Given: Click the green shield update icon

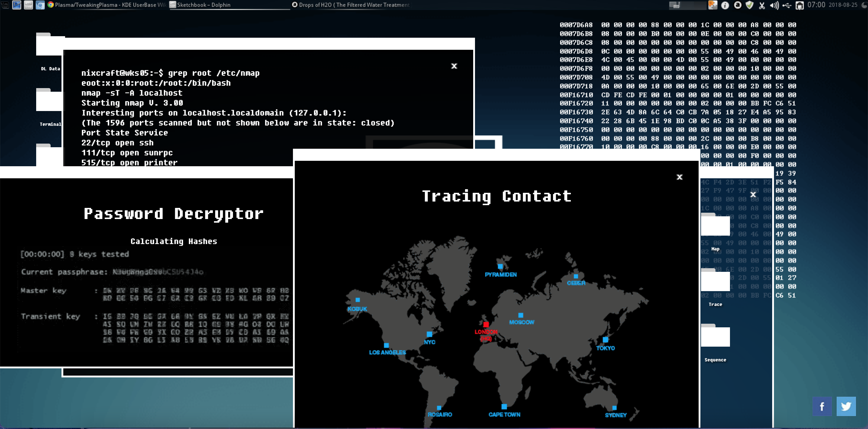Looking at the screenshot, I should pyautogui.click(x=749, y=5).
